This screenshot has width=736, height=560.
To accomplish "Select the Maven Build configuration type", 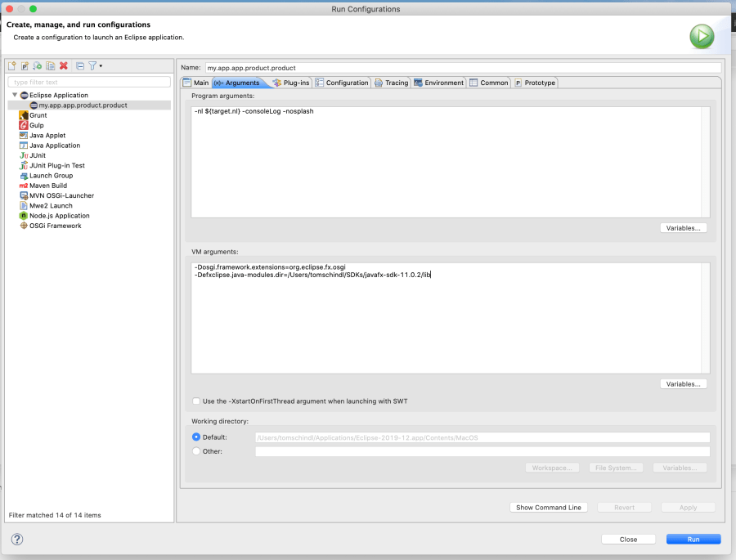I will pyautogui.click(x=47, y=186).
